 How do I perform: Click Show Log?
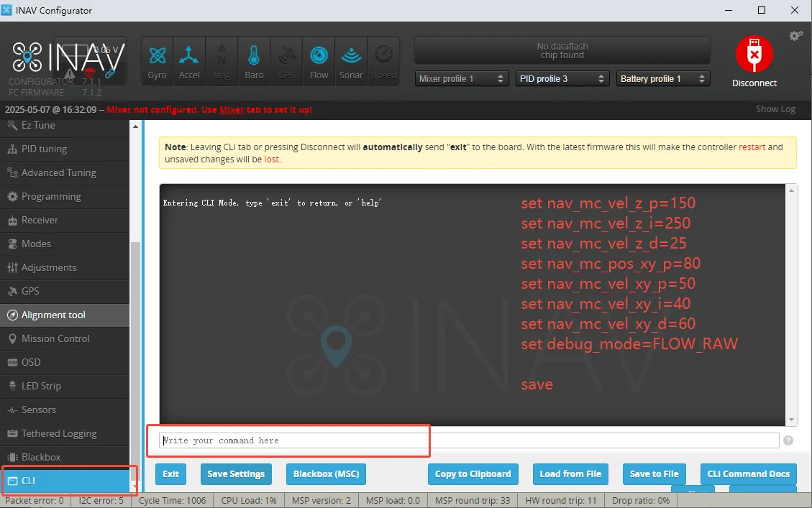pyautogui.click(x=775, y=109)
